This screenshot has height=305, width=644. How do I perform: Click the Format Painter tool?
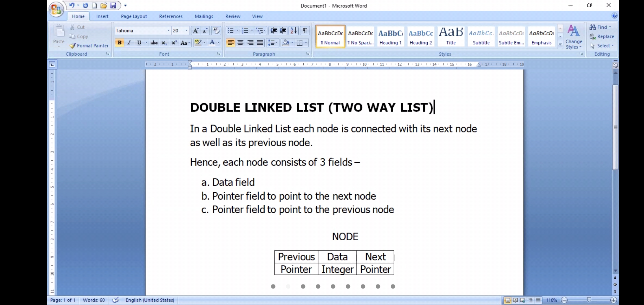coord(89,45)
